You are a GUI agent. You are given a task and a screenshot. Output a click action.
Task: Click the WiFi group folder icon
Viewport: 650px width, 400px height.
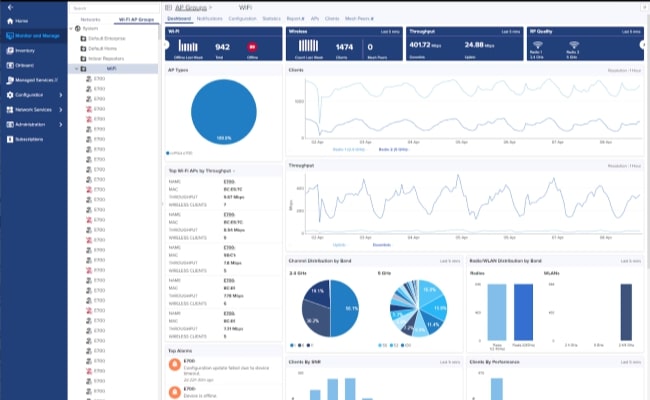point(83,69)
